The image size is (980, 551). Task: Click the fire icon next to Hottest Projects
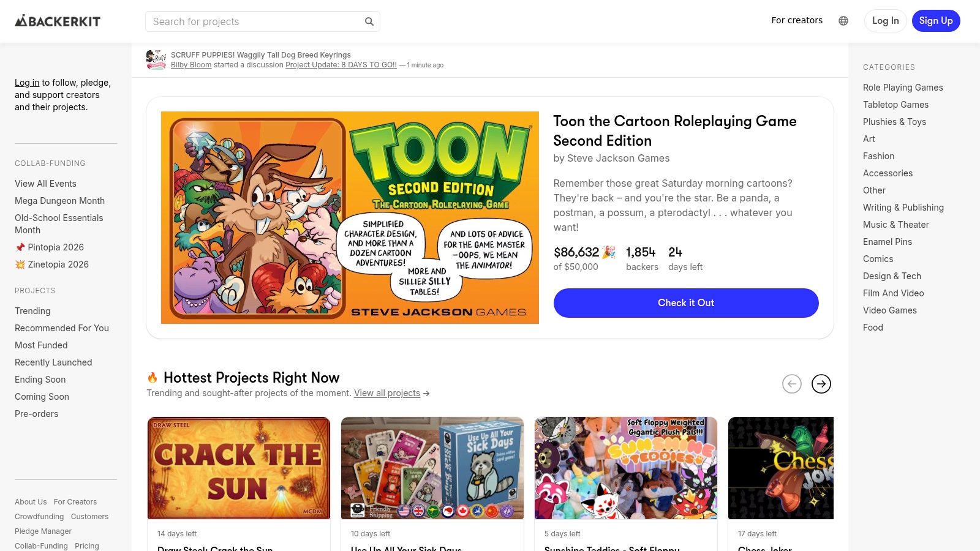(153, 377)
